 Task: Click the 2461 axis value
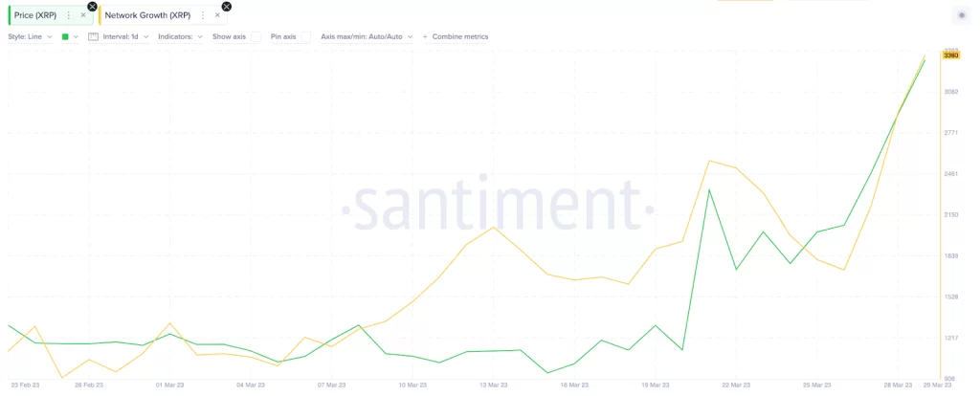pyautogui.click(x=951, y=174)
